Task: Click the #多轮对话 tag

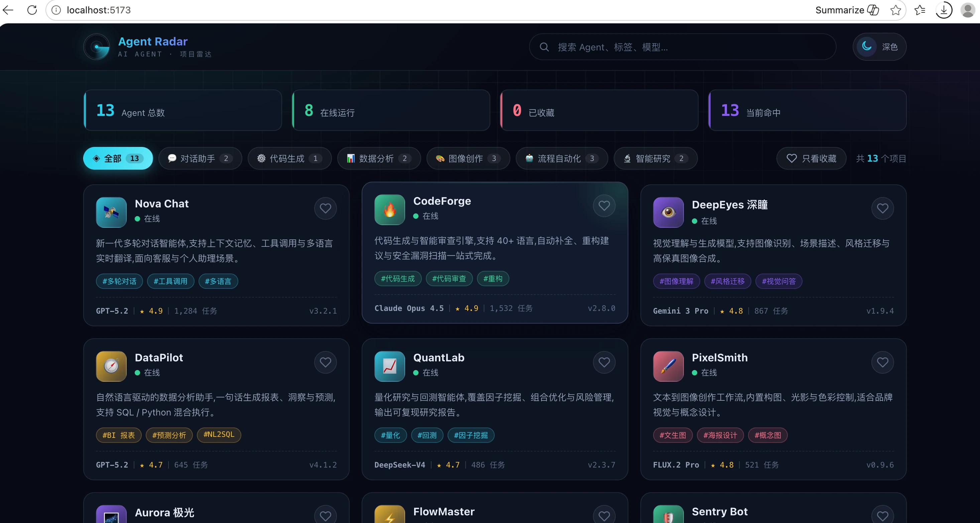Action: [119, 281]
